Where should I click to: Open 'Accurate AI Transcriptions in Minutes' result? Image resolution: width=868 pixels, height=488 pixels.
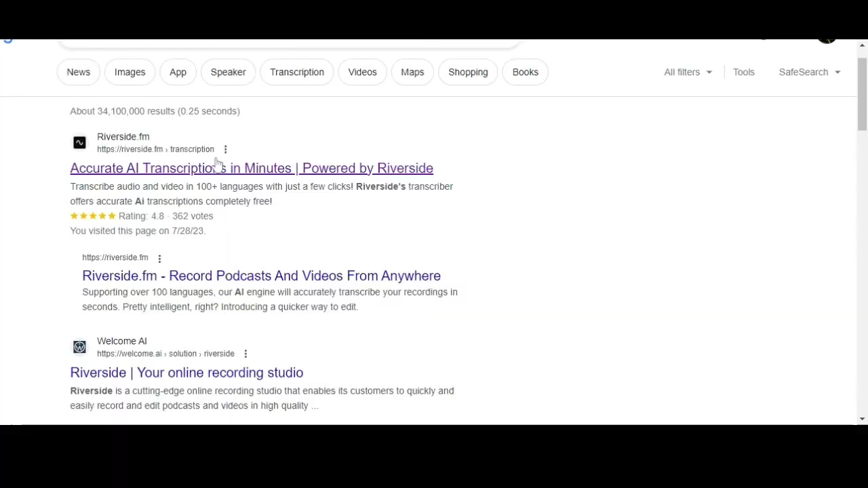pos(252,168)
